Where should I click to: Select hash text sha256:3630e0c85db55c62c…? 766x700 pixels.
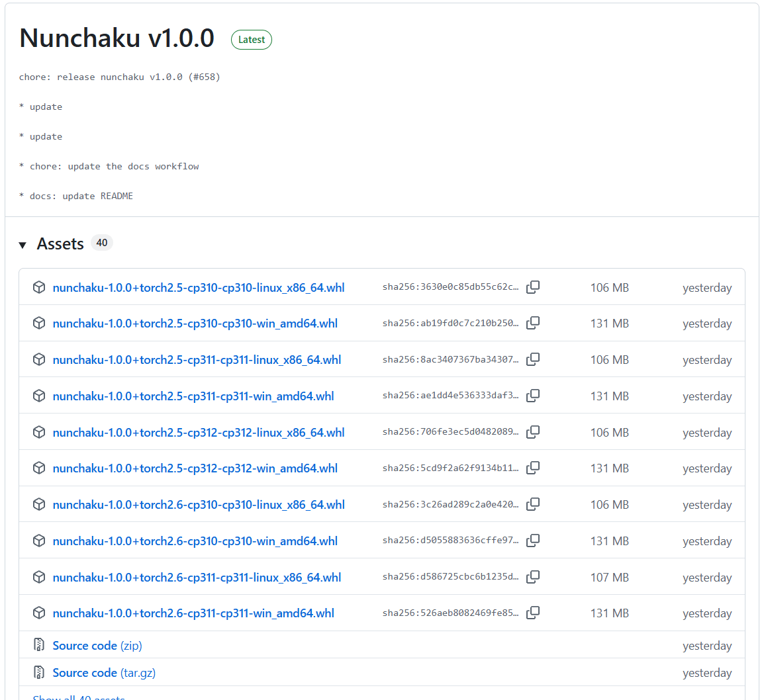(x=450, y=287)
